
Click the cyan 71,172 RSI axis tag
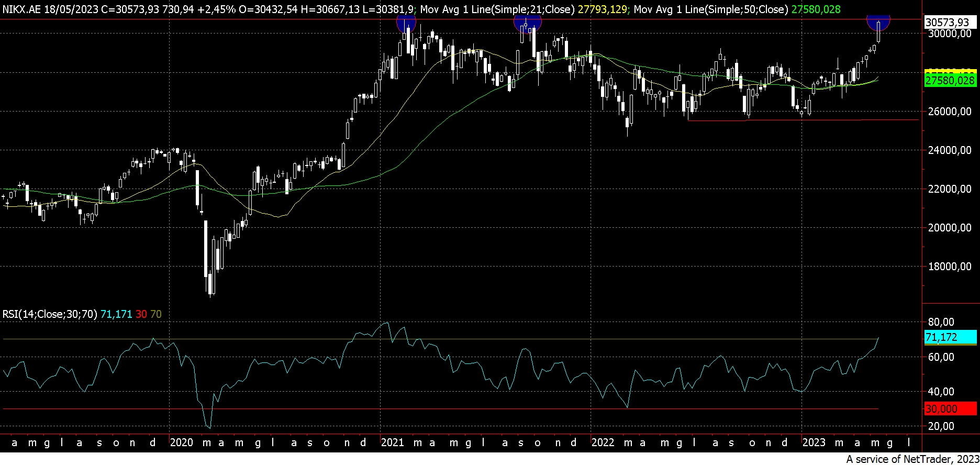tap(950, 337)
